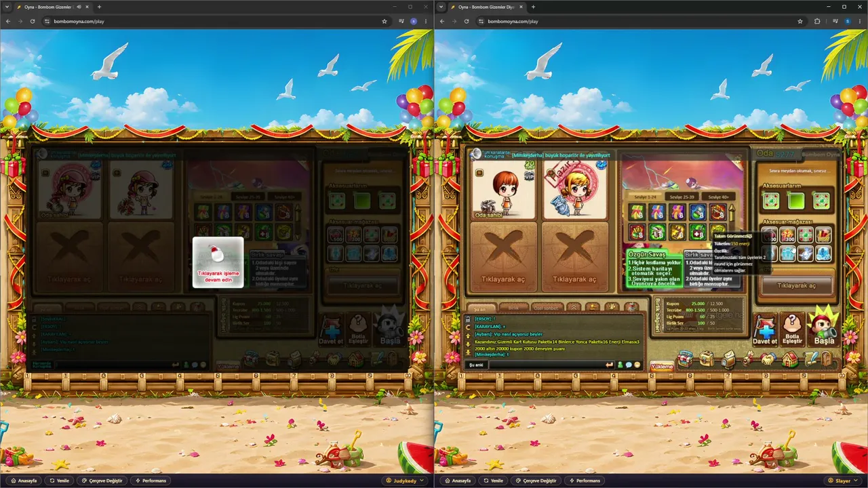Expand the Birlik bilgileri side tab, right game
868x488 pixels.
pos(656,315)
